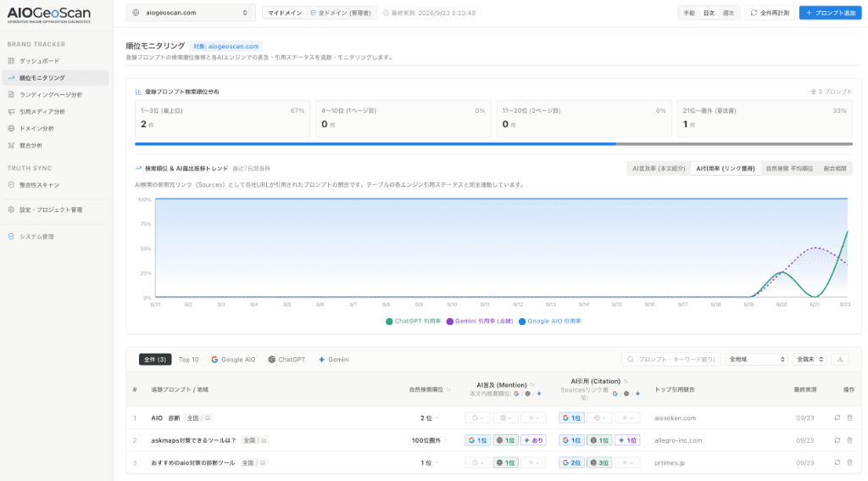868x481 pixels.
Task: Open the aiogeoscan.com domain selector
Action: (x=191, y=13)
